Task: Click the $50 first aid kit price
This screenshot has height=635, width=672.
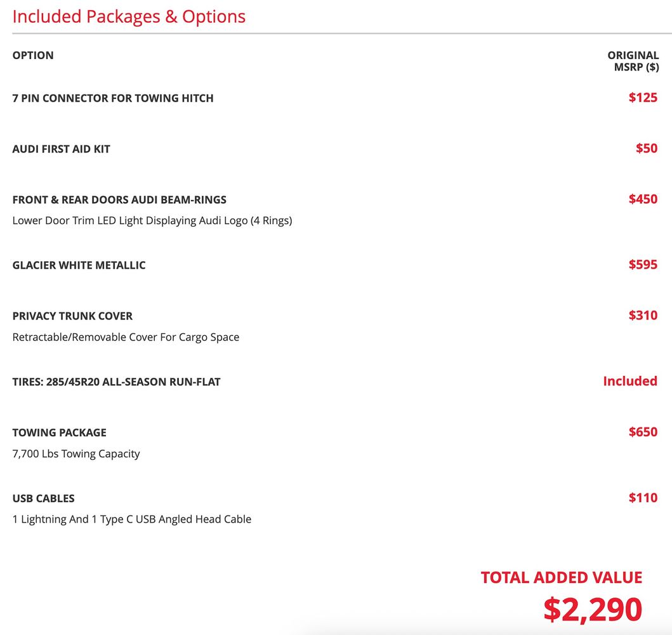Action: [x=647, y=149]
